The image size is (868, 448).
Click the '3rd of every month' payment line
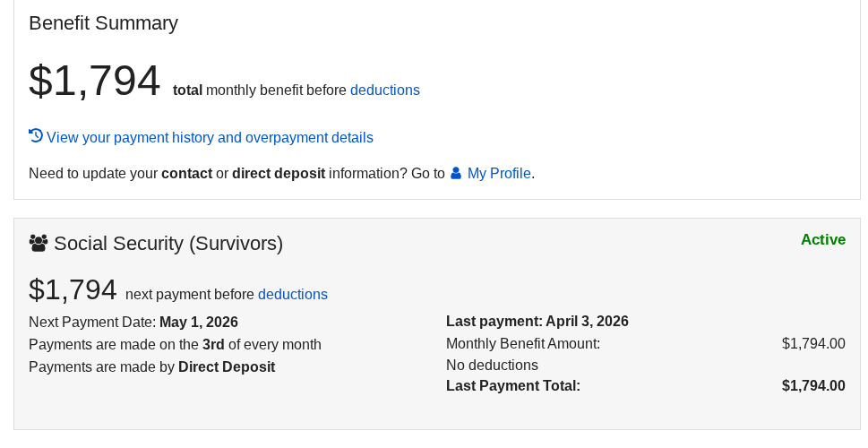[x=175, y=344]
